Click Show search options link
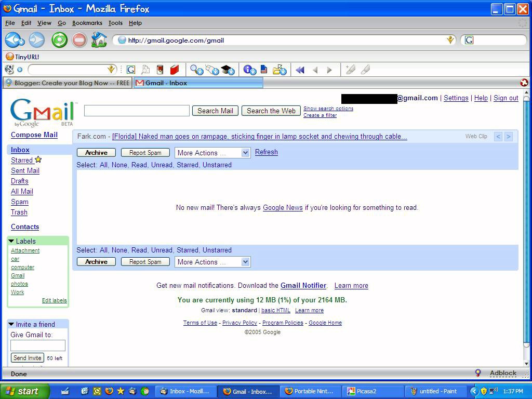Viewport: 532px width, 399px height. coord(328,108)
